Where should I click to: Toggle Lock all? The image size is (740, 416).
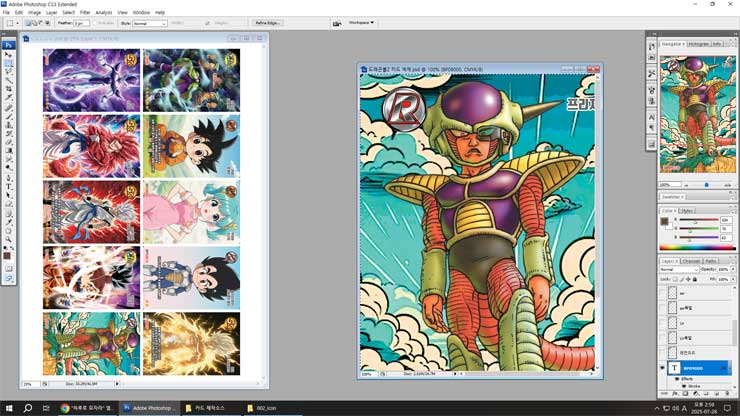pos(695,280)
